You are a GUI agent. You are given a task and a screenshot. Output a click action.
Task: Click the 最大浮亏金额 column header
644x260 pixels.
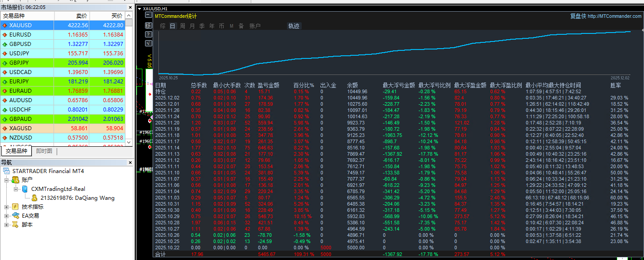(x=399, y=85)
